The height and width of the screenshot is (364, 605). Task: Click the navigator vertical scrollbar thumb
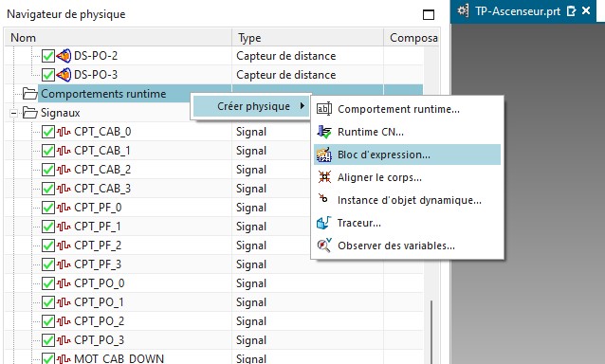coord(431,332)
